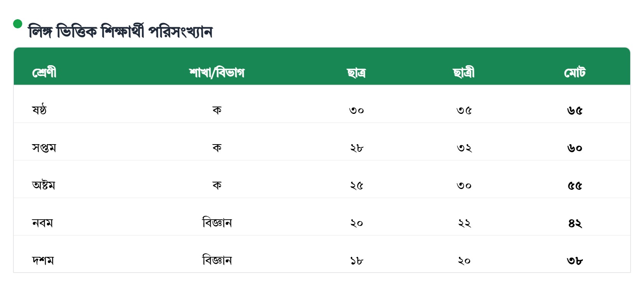The image size is (644, 286).
Task: Click the green dot beside the title
Action: [x=18, y=24]
